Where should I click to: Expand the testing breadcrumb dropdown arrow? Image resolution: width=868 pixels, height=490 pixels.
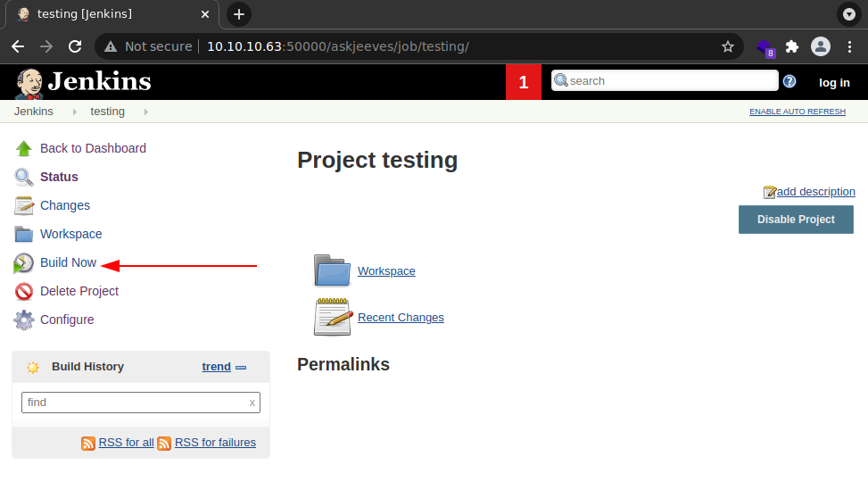point(145,112)
